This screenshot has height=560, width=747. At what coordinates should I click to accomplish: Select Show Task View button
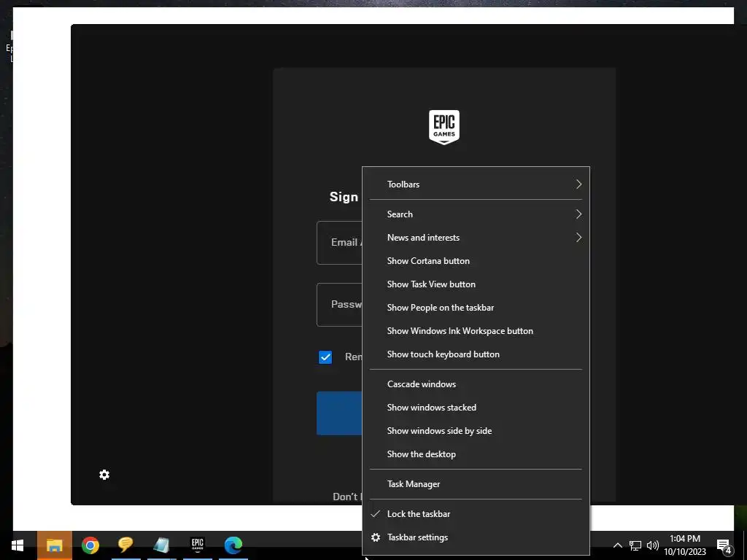pyautogui.click(x=476, y=284)
